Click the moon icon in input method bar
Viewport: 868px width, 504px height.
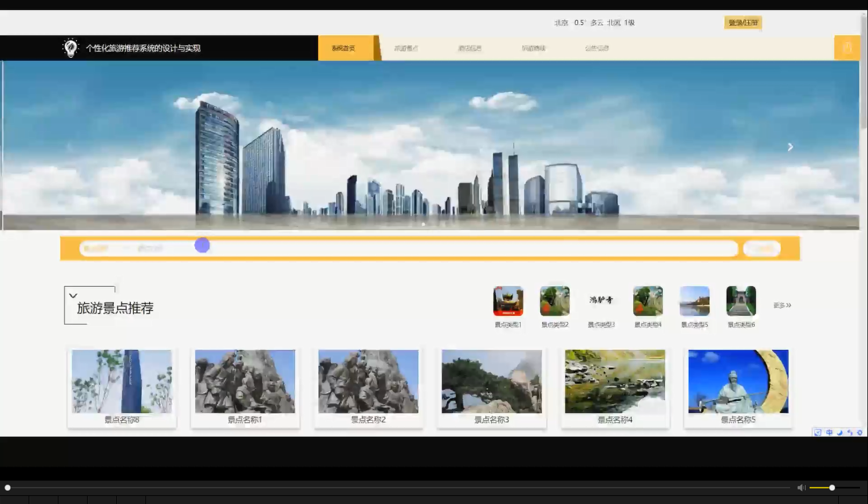click(839, 432)
